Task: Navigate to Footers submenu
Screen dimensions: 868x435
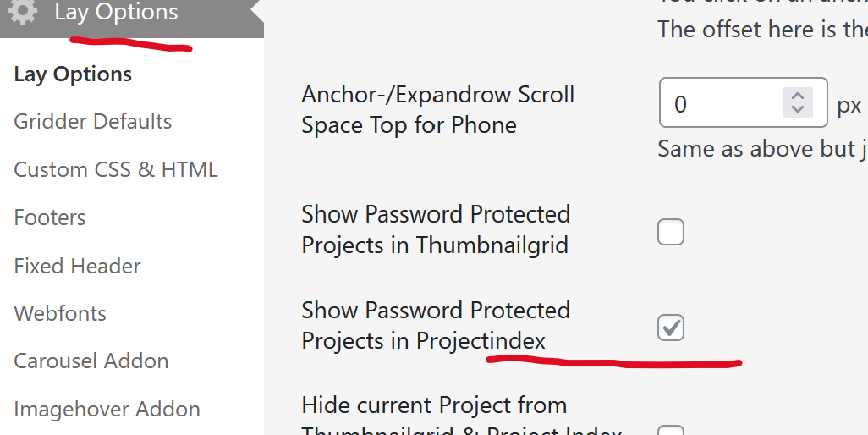Action: coord(50,217)
